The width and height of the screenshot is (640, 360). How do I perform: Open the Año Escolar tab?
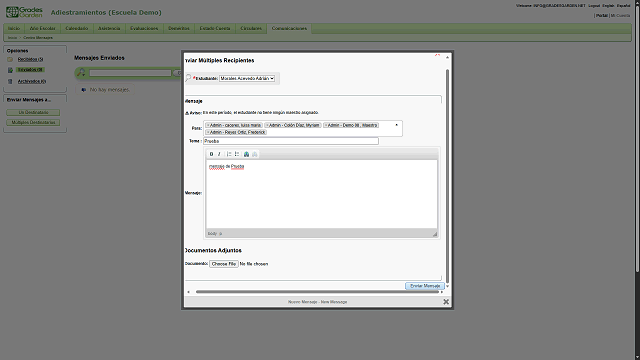click(42, 29)
